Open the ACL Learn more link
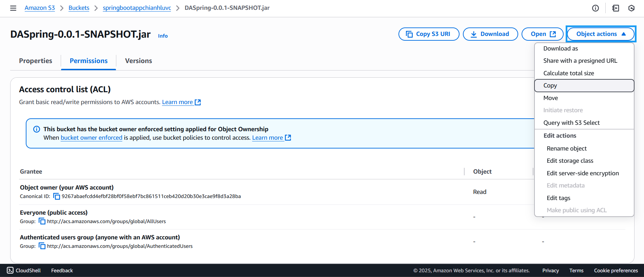The width and height of the screenshot is (644, 277). click(x=181, y=102)
